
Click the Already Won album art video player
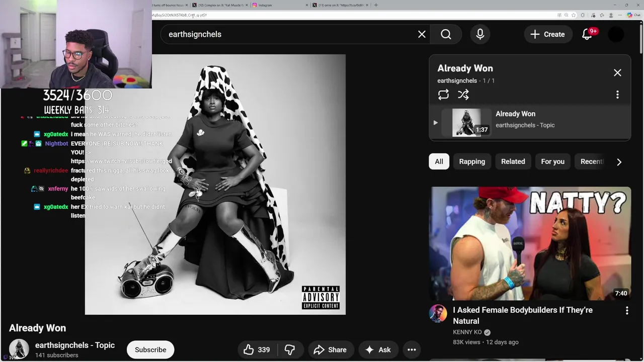click(x=215, y=185)
